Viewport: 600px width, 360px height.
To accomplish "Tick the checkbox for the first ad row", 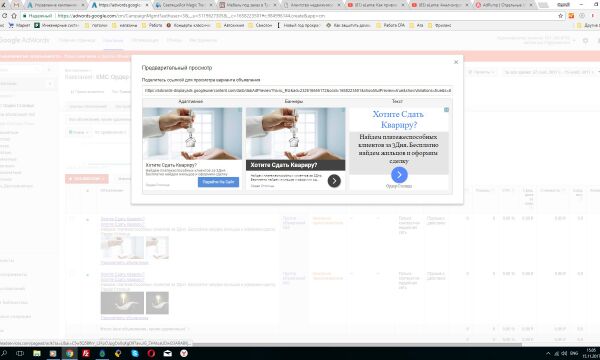I will [71, 219].
